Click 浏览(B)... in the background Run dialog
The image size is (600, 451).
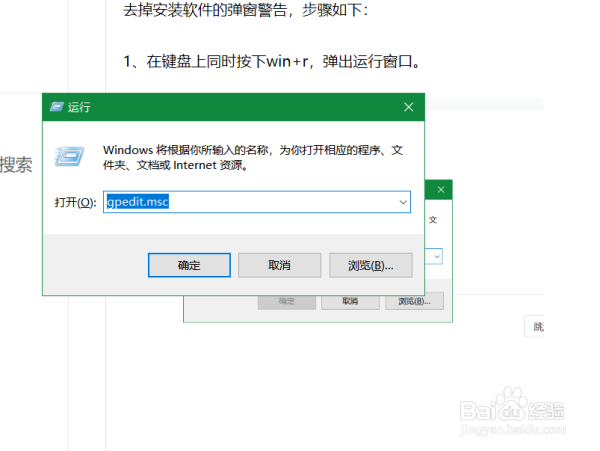[414, 301]
